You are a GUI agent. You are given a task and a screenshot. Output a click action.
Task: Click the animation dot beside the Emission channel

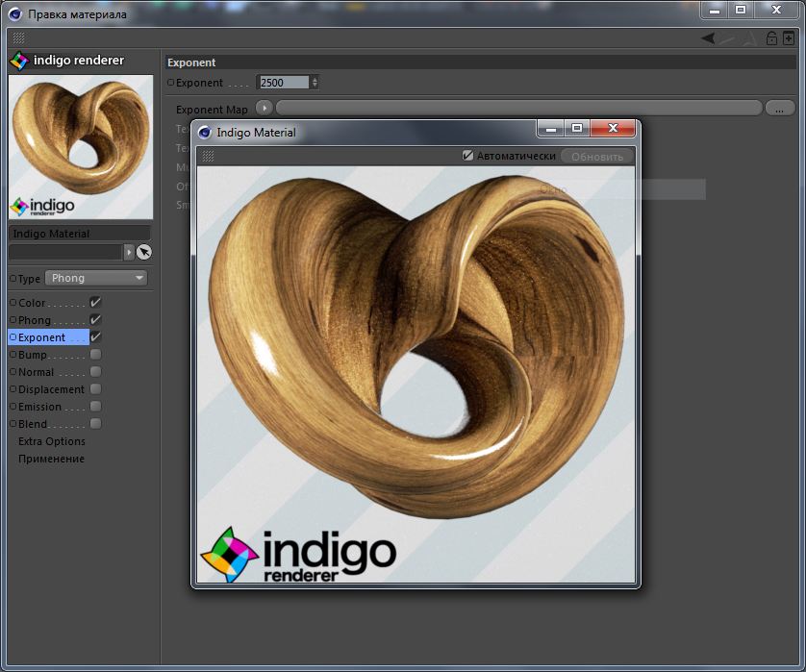click(13, 407)
